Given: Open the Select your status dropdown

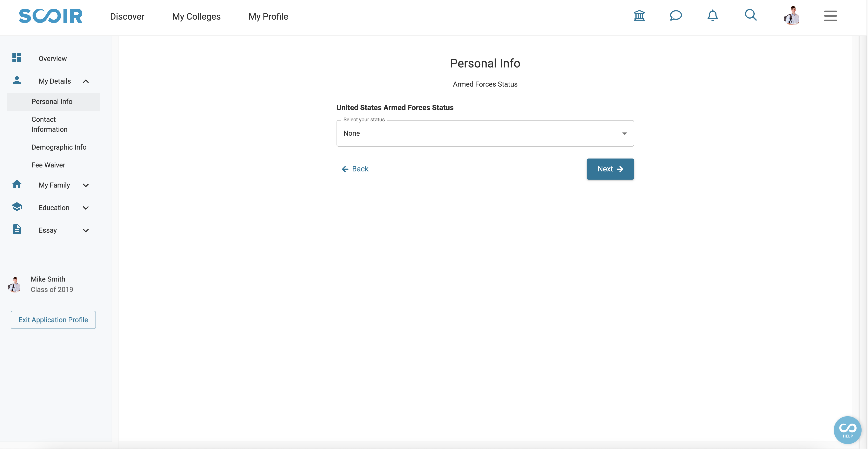Looking at the screenshot, I should click(x=485, y=133).
